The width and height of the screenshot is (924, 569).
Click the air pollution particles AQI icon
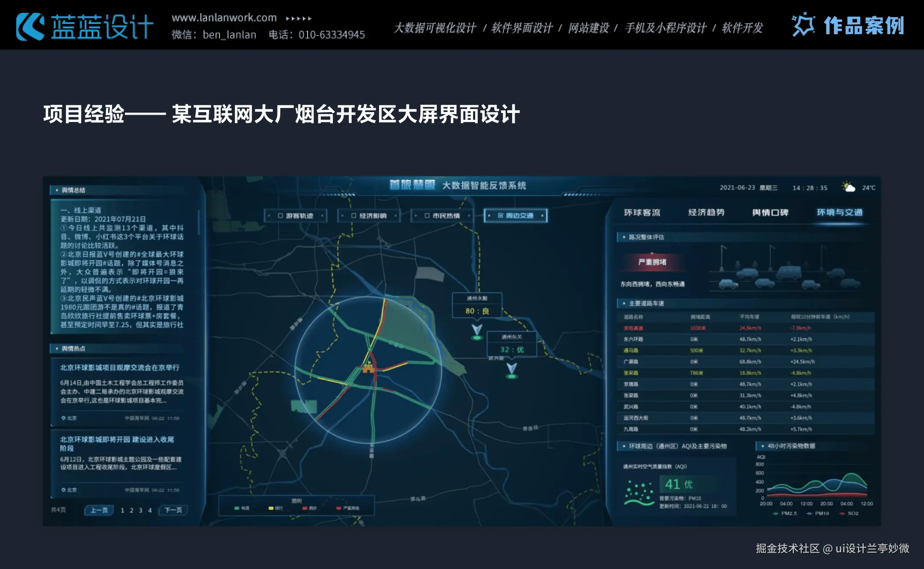[x=639, y=493]
